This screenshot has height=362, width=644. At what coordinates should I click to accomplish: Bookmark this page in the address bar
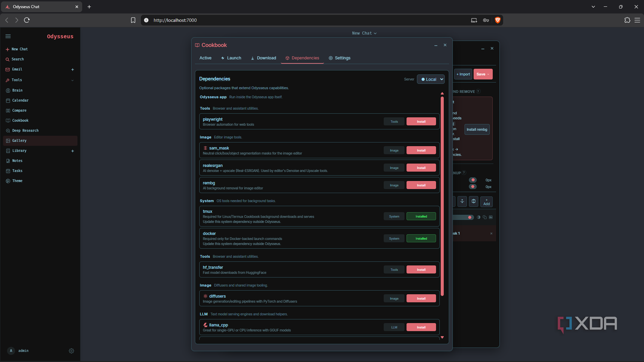click(133, 20)
